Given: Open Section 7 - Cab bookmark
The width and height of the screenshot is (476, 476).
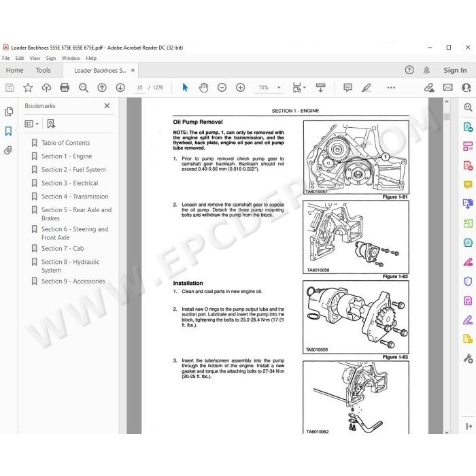Looking at the screenshot, I should tap(63, 248).
